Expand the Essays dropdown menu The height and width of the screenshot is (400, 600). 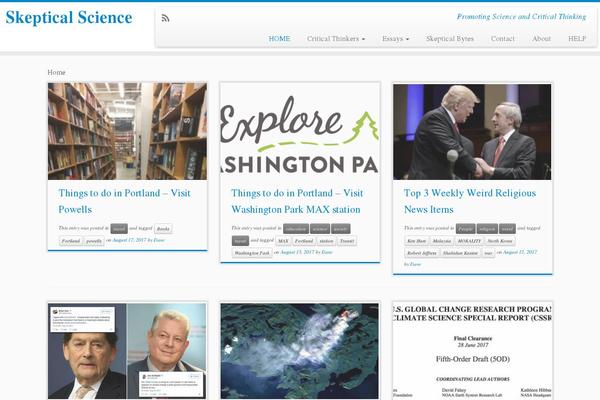395,39
